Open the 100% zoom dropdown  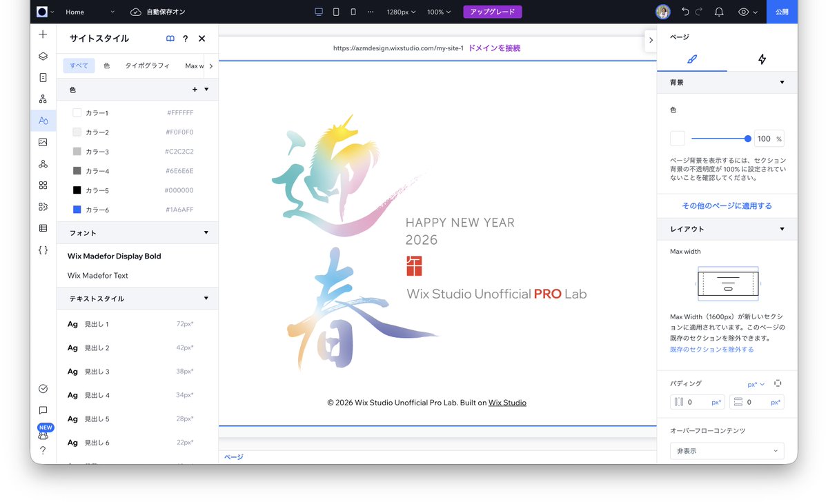click(x=439, y=12)
